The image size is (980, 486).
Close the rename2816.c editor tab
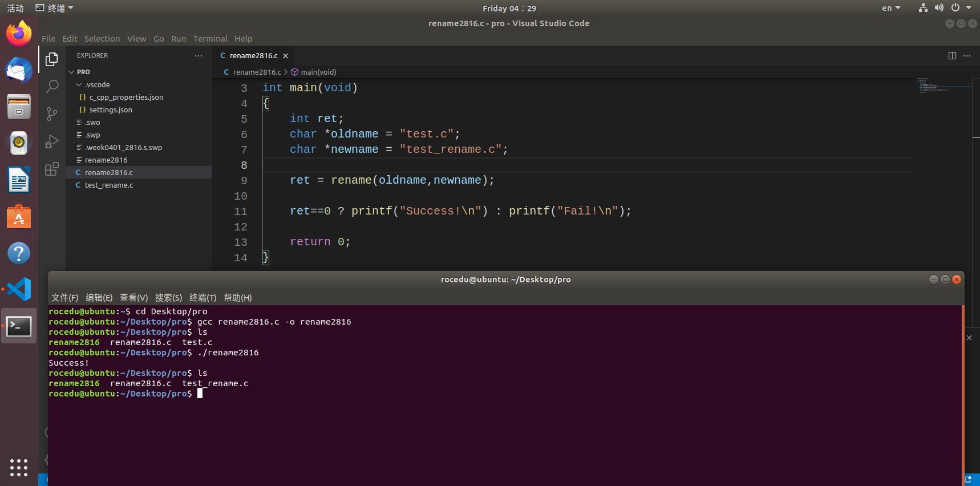coord(286,55)
